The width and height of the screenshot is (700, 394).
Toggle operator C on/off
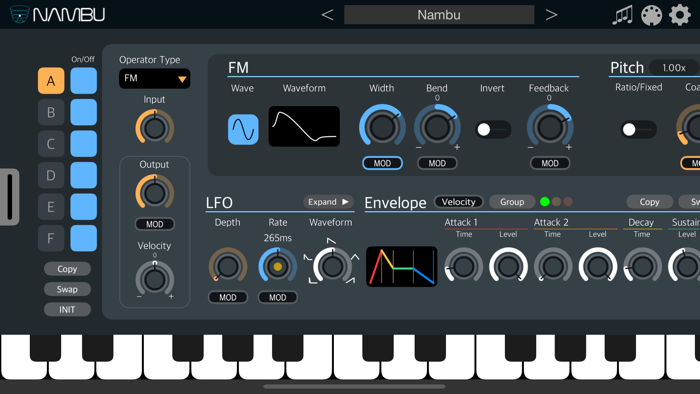point(83,144)
